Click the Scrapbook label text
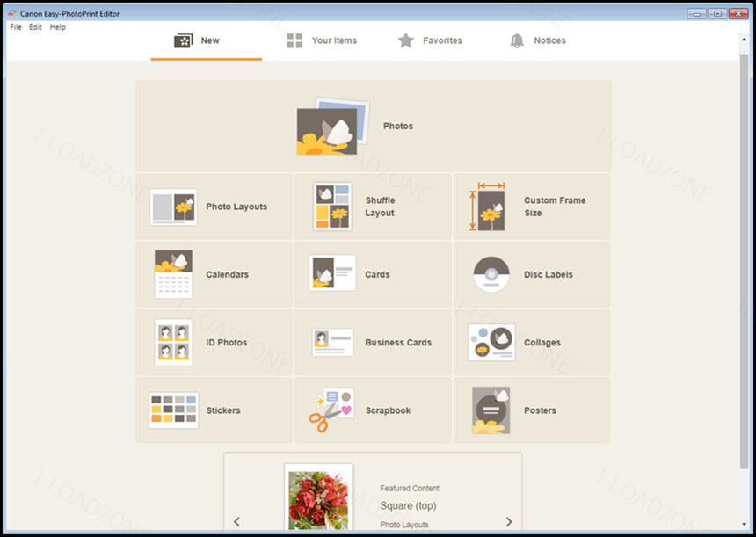This screenshot has height=537, width=756. [389, 410]
